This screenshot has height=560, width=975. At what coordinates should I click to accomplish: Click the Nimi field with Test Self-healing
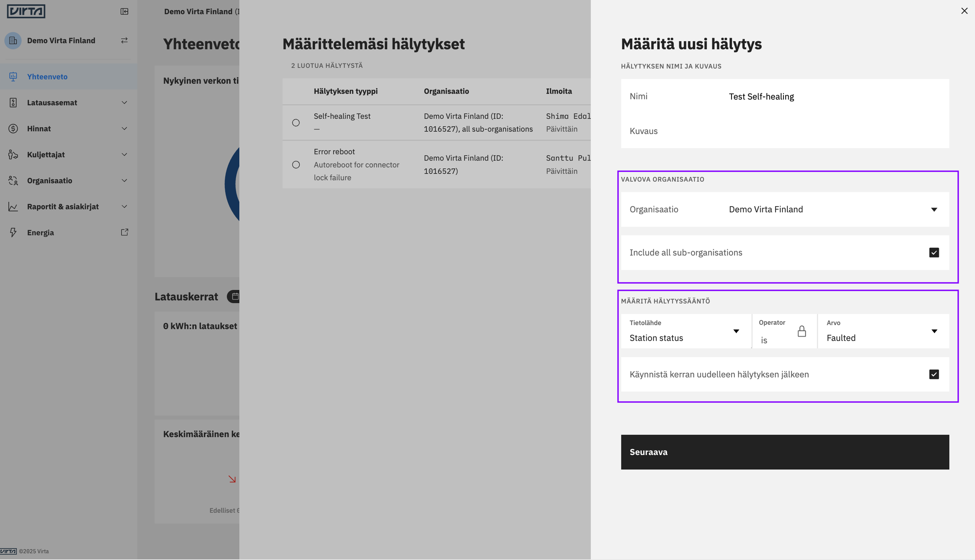point(785,96)
